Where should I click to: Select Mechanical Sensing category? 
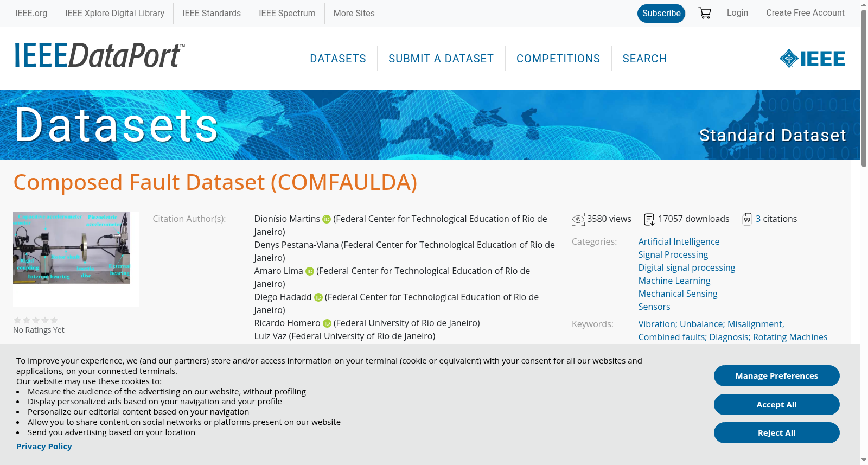(x=678, y=294)
